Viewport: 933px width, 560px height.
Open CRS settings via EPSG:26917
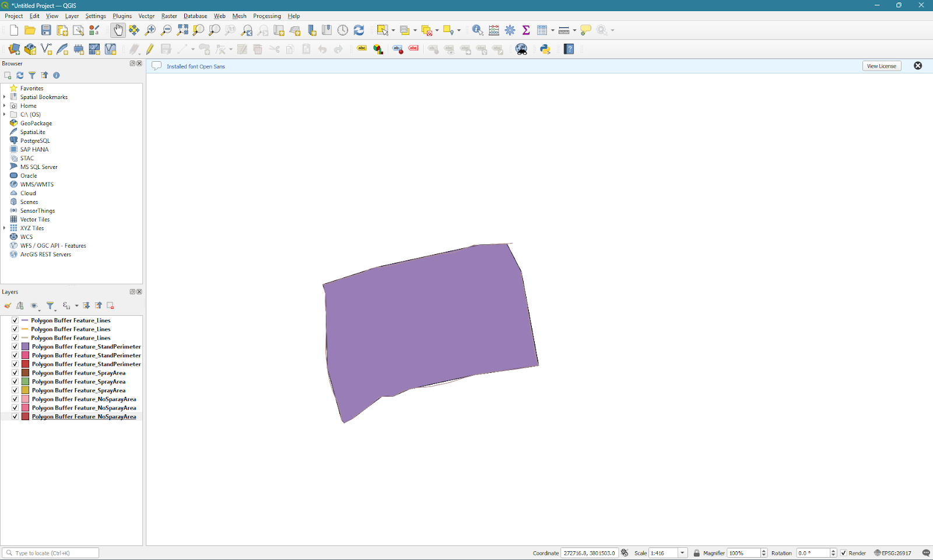tap(893, 553)
